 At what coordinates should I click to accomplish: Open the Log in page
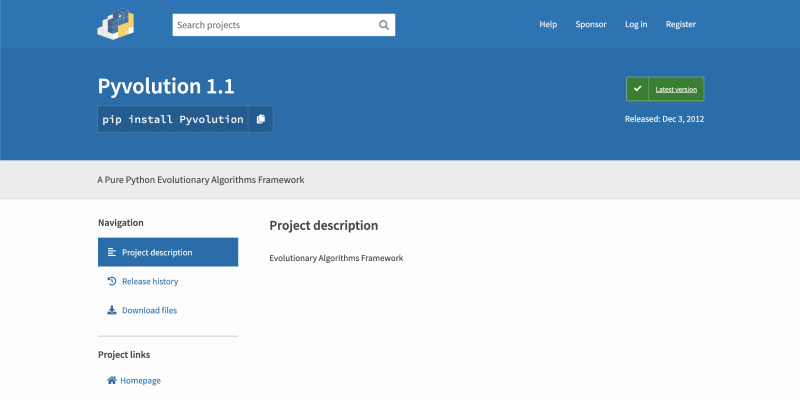(636, 25)
